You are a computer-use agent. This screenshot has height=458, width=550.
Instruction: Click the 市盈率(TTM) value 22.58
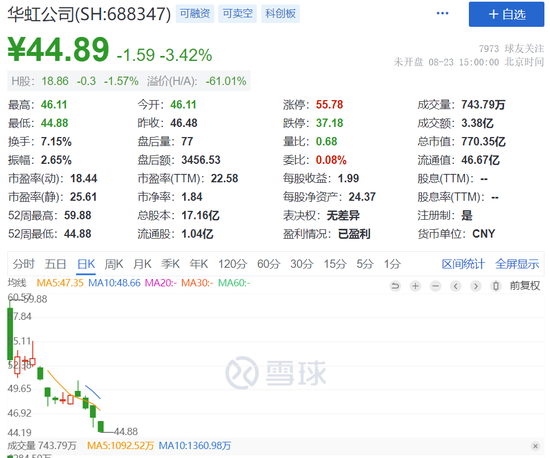224,179
